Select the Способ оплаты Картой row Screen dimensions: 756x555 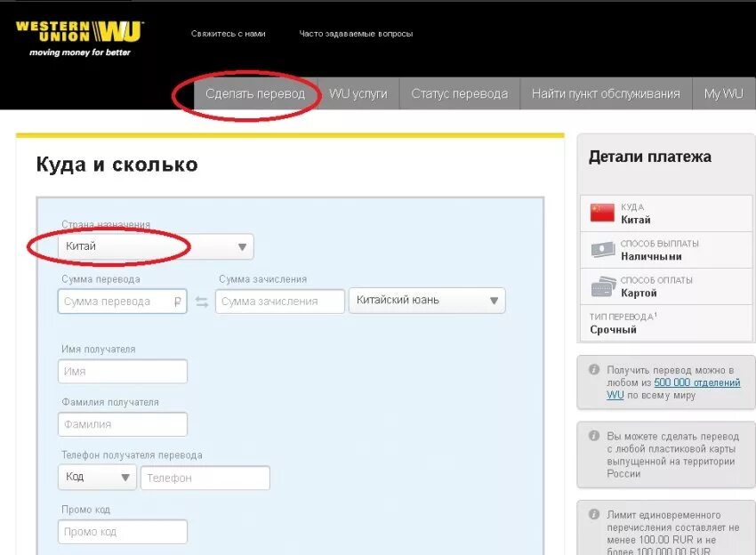666,286
